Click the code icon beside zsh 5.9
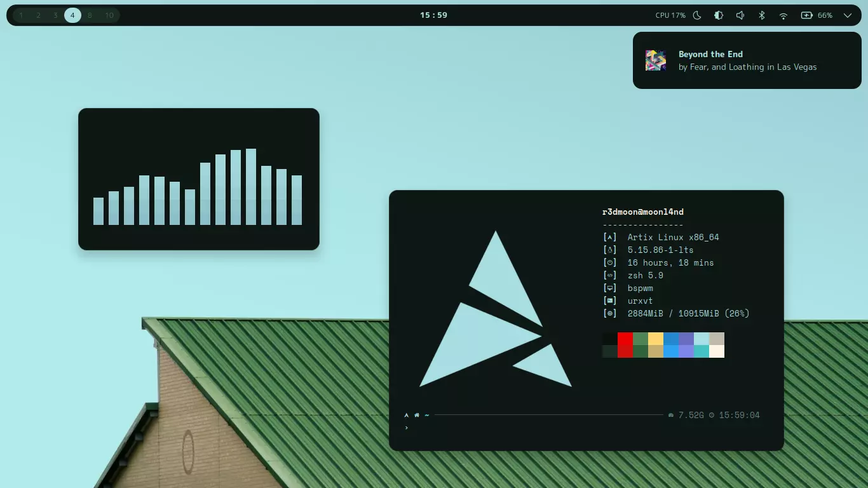Image resolution: width=868 pixels, height=488 pixels. click(610, 275)
